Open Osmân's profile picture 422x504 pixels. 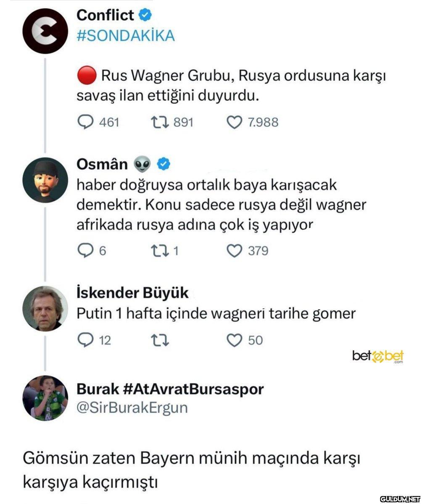[x=45, y=180]
